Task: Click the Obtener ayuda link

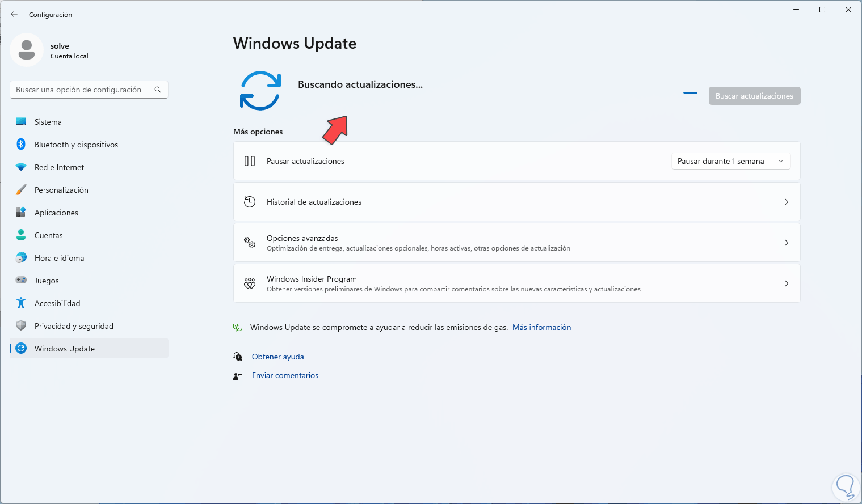Action: (x=278, y=357)
